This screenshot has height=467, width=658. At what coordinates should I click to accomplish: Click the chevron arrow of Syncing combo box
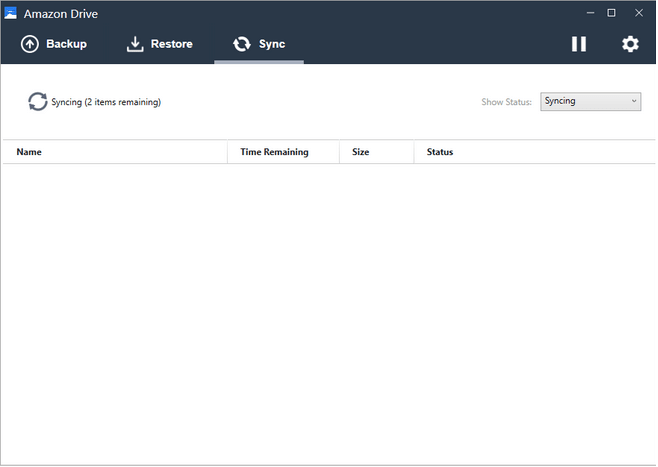634,101
